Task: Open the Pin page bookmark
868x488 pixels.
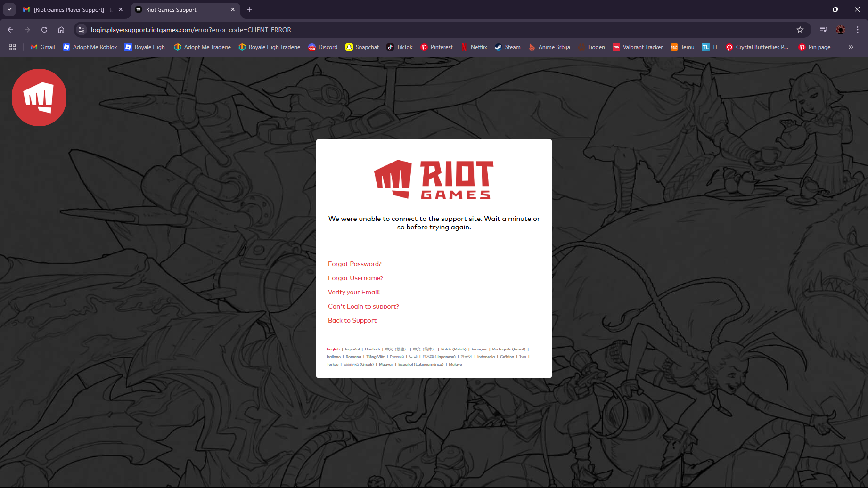Action: coord(815,47)
